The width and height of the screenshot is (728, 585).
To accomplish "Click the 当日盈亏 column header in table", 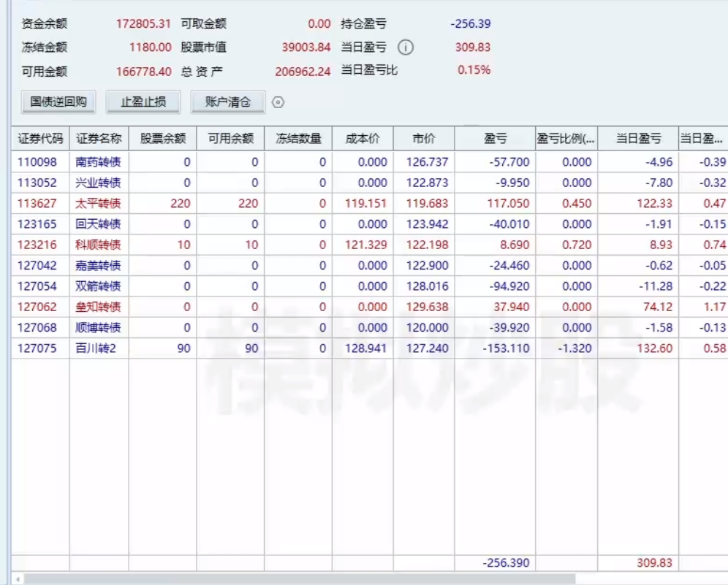I will 638,138.
